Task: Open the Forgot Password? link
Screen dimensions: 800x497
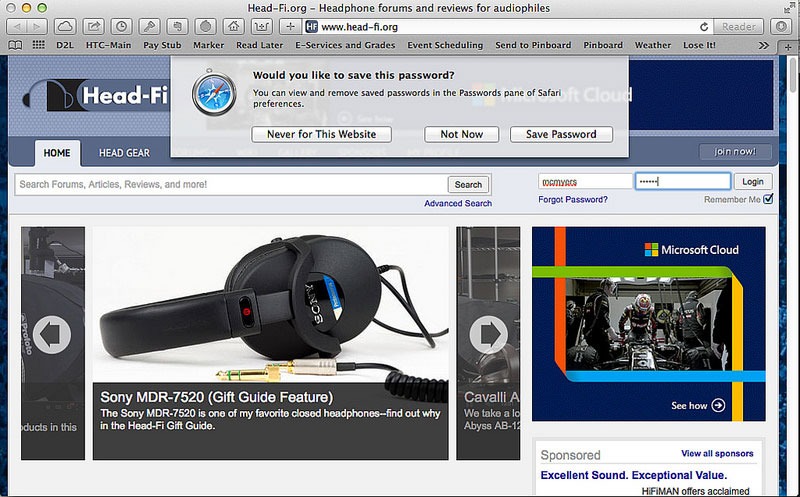Action: [x=573, y=200]
